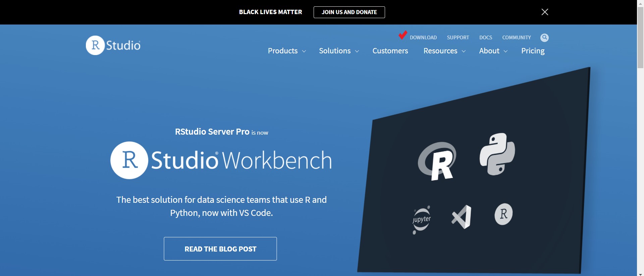Go to the Customers page
The width and height of the screenshot is (644, 276).
(x=390, y=51)
